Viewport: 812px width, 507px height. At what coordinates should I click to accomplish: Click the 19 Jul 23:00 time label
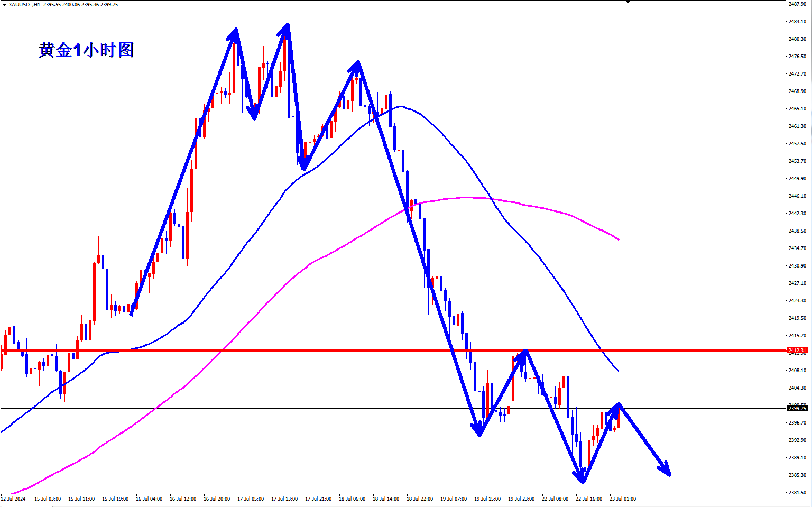[521, 499]
